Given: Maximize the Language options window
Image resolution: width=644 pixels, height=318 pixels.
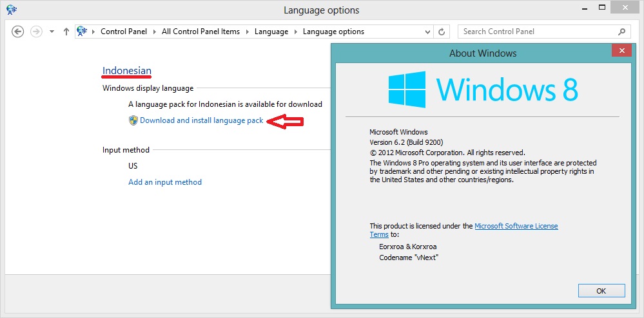Looking at the screenshot, I should pyautogui.click(x=602, y=7).
